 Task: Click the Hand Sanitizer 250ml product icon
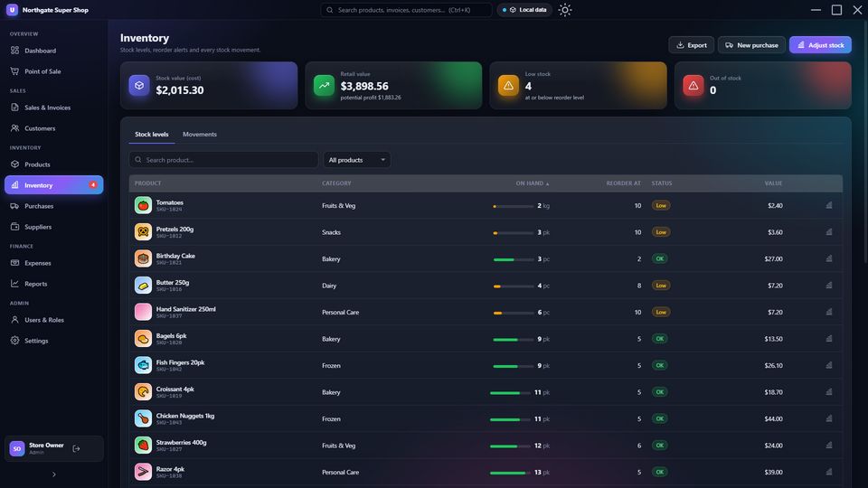point(143,312)
